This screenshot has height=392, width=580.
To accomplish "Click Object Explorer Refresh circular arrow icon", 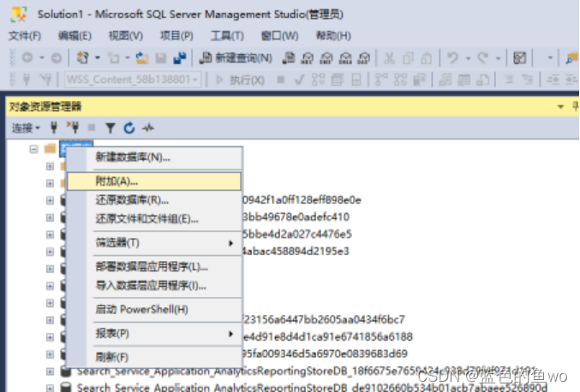I will click(x=129, y=128).
